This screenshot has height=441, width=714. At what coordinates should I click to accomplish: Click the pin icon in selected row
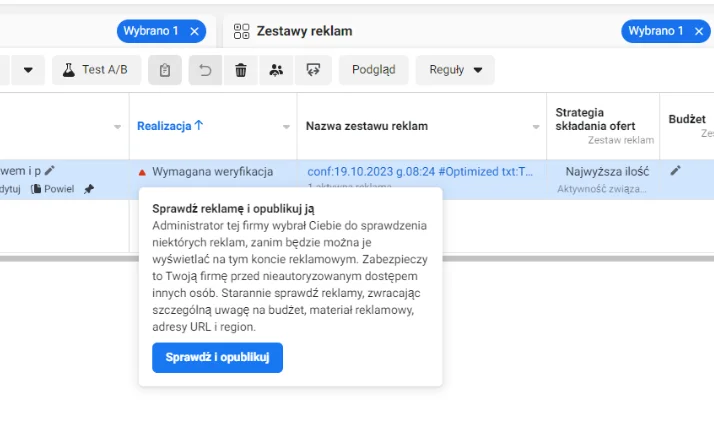point(89,189)
